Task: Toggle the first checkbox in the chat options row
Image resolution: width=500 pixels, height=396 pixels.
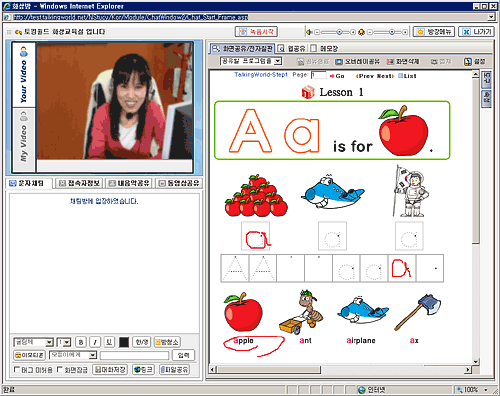Action: (17, 369)
